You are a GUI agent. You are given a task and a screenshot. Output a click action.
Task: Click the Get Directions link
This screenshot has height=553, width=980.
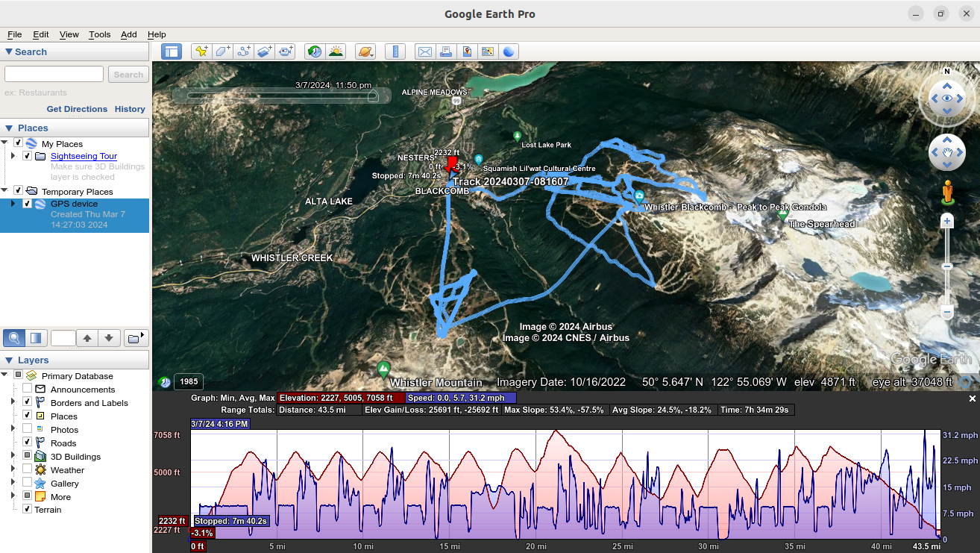click(x=77, y=109)
